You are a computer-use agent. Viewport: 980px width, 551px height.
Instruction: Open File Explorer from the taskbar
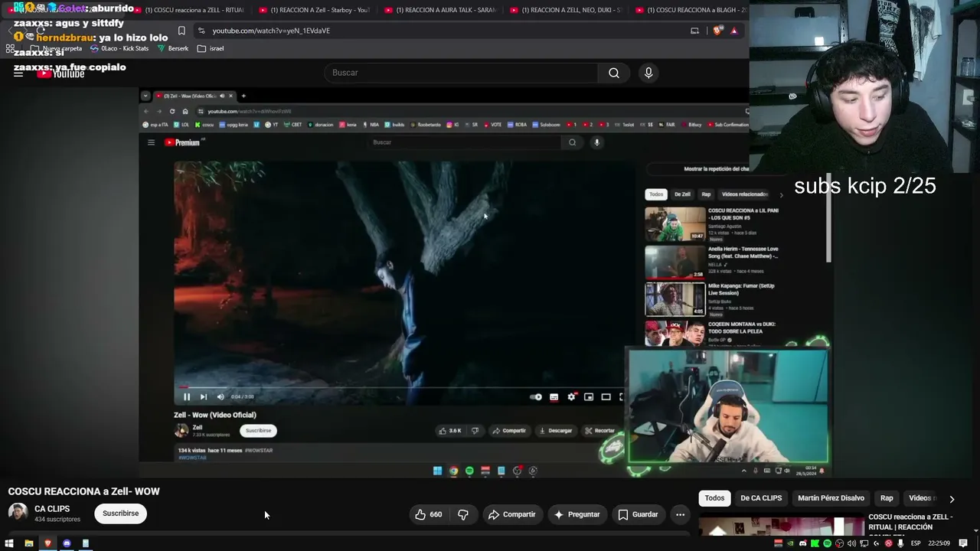pyautogui.click(x=28, y=543)
